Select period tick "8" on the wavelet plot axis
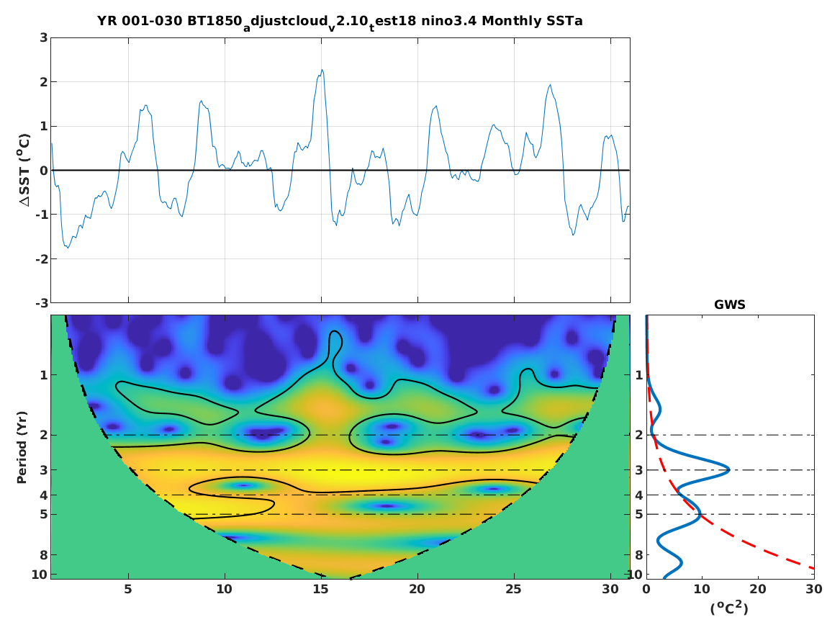 click(44, 555)
